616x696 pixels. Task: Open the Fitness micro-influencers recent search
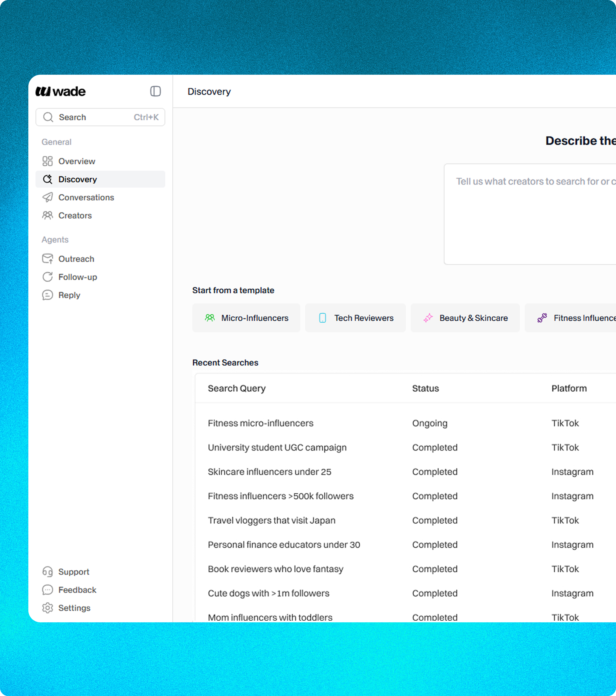[x=260, y=423]
